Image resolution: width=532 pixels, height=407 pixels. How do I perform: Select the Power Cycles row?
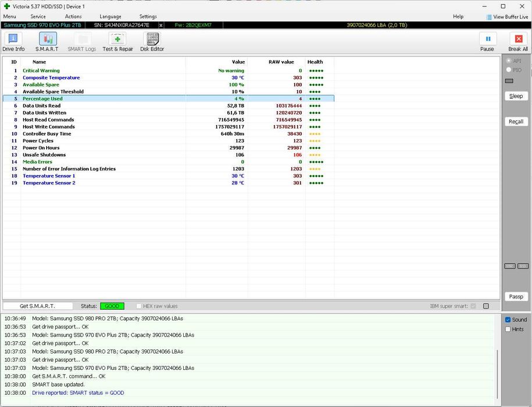coord(168,141)
